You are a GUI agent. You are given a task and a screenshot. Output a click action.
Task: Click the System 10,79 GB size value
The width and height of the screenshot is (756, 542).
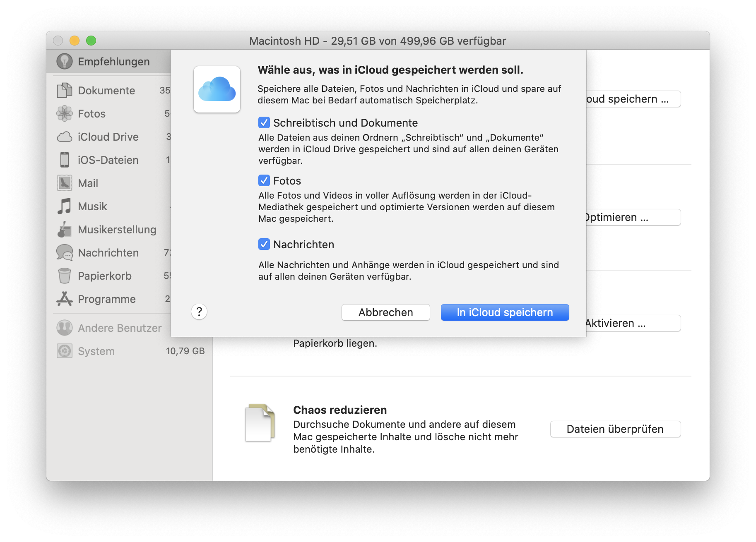(185, 351)
